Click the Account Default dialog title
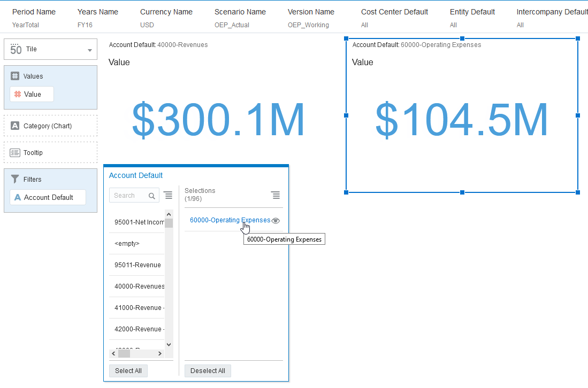The image size is (588, 388). coord(135,175)
